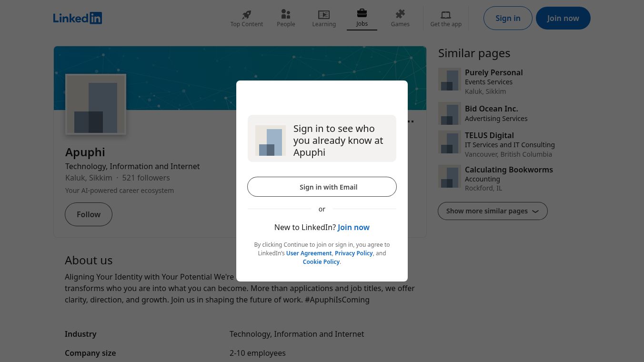Open the Games puzzle icon
This screenshot has width=644, height=362.
(x=400, y=14)
